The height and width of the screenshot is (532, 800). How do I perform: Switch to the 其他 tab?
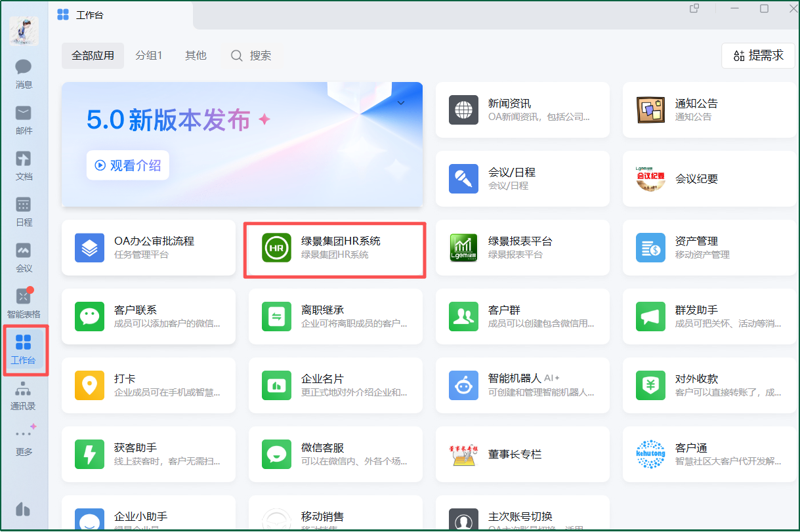(196, 56)
